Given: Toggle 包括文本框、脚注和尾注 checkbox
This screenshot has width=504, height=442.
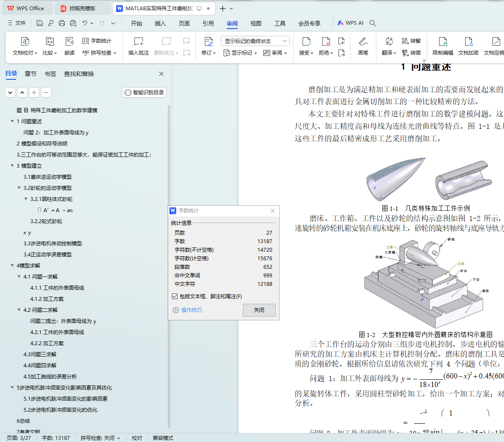Looking at the screenshot, I should pos(175,297).
